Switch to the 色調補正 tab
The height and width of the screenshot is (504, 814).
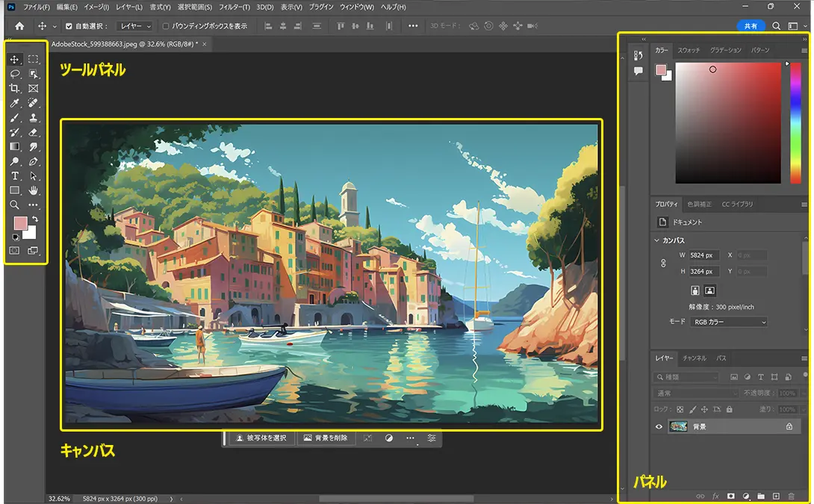[x=699, y=205]
